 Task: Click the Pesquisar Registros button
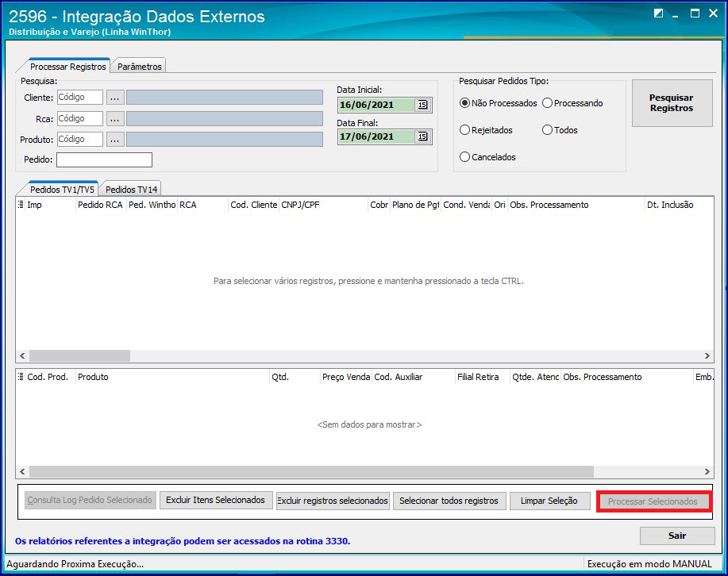tap(672, 103)
